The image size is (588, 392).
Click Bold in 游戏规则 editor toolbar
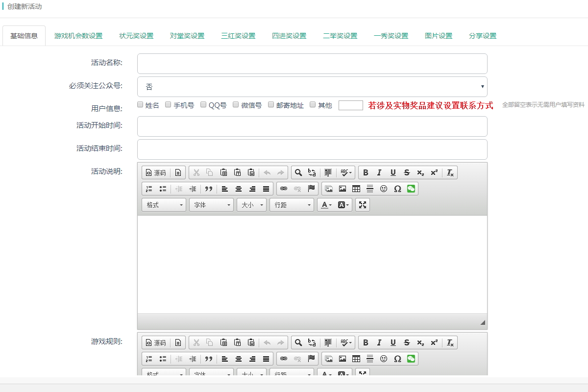pyautogui.click(x=366, y=343)
